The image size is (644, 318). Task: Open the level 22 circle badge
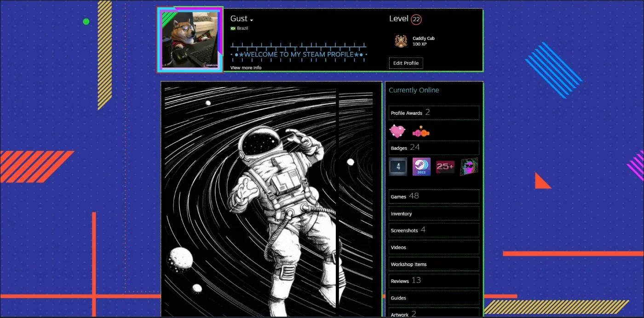coord(416,19)
